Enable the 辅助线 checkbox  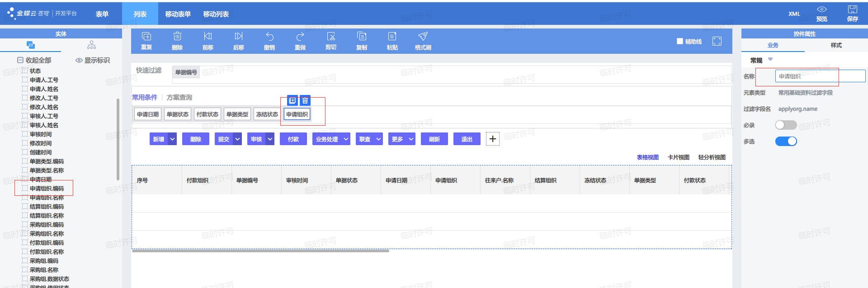[x=679, y=41]
